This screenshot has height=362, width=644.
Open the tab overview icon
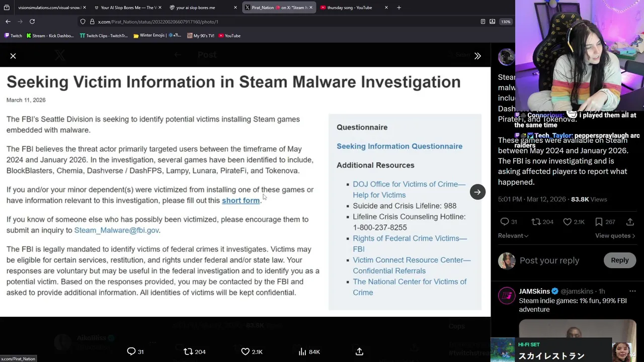[7, 8]
